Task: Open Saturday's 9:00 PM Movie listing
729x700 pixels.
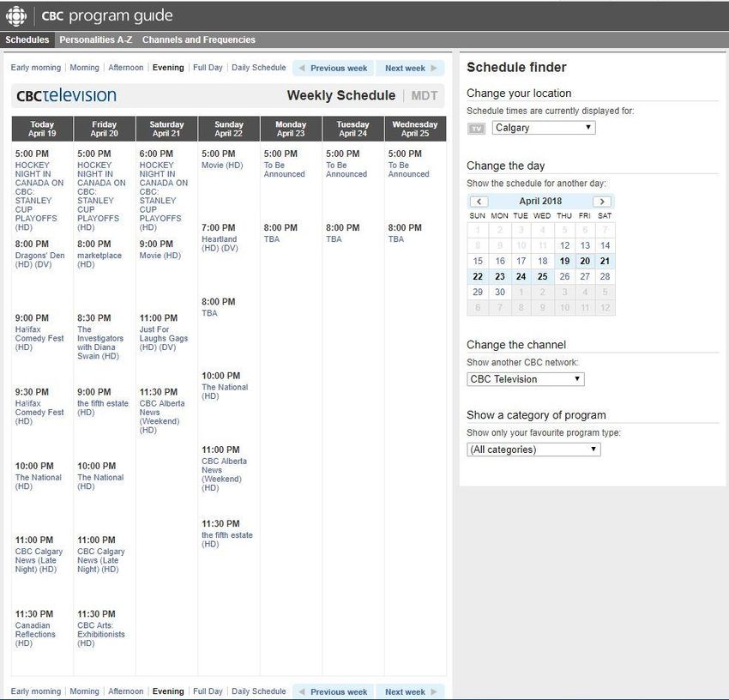Action: 160,256
